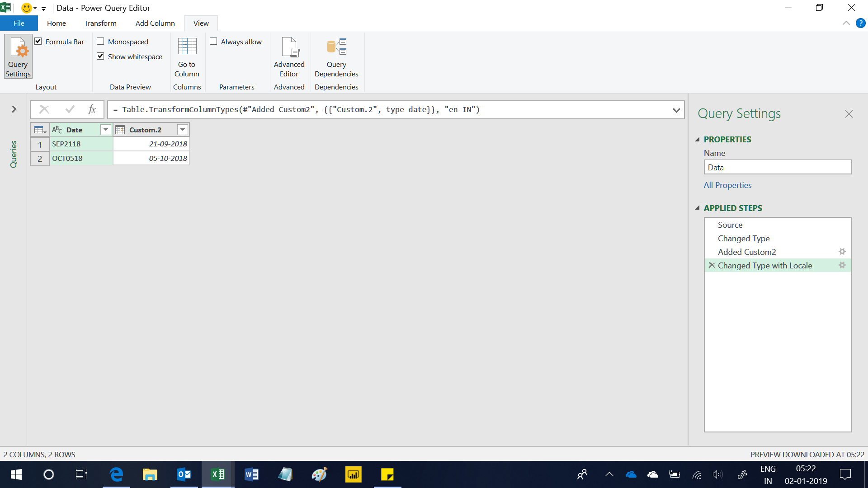Send feedback via smiley icon

[27, 8]
